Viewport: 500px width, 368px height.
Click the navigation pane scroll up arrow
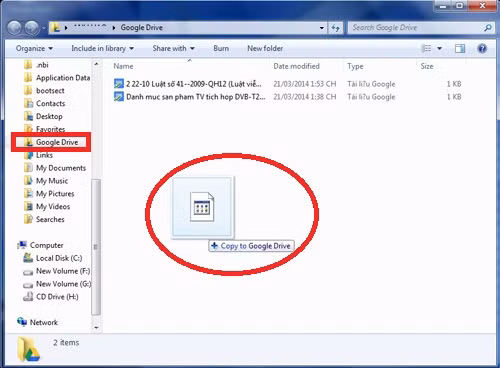pyautogui.click(x=96, y=64)
